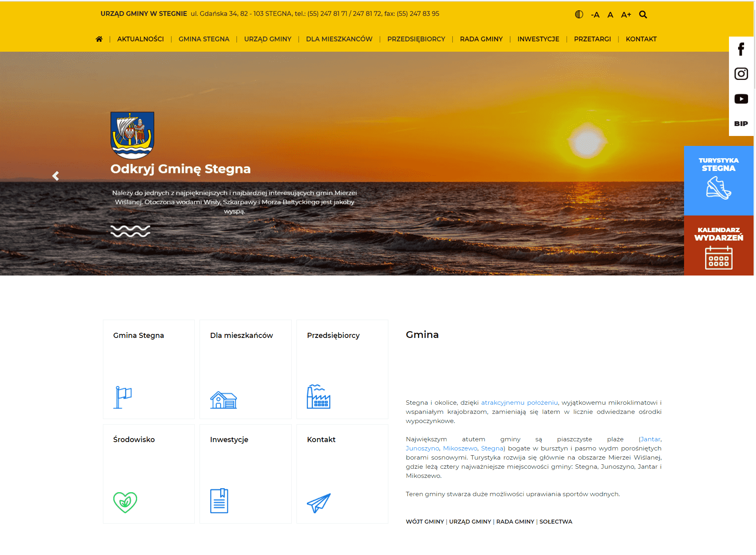Open the PRZETARGI menu item
This screenshot has width=756, height=555.
pos(593,39)
